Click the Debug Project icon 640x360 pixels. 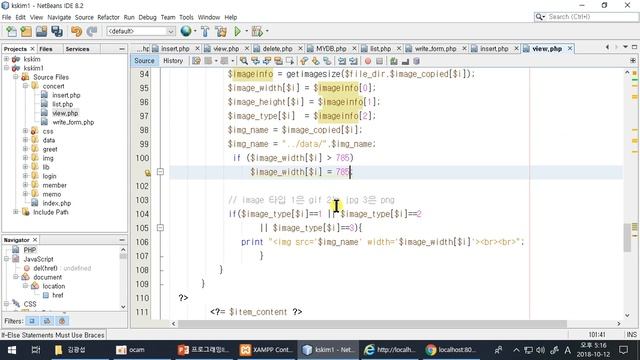(257, 31)
